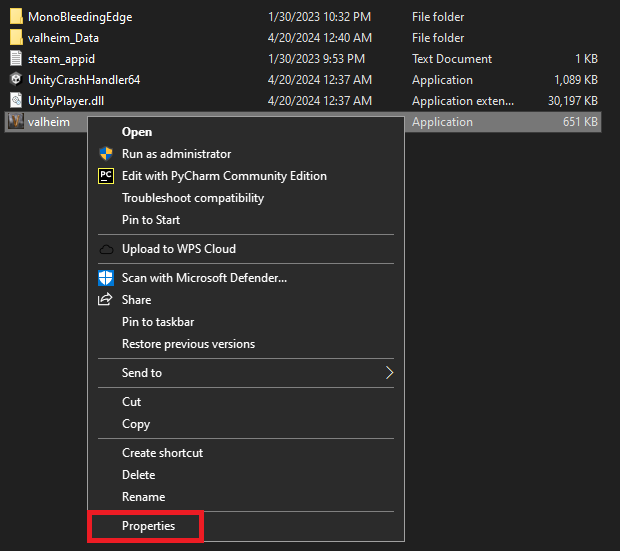Image resolution: width=620 pixels, height=551 pixels.
Task: Expand the Send to submenu arrow
Action: tap(389, 373)
